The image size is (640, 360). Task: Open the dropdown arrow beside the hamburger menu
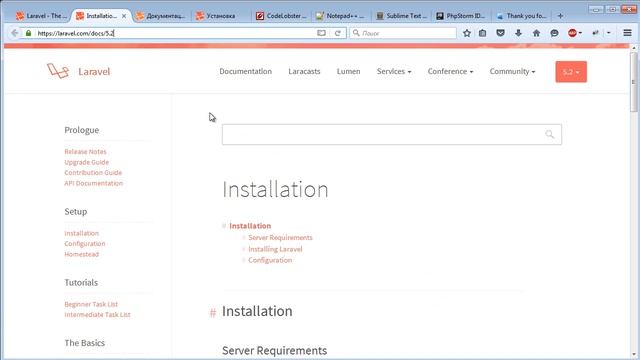609,33
